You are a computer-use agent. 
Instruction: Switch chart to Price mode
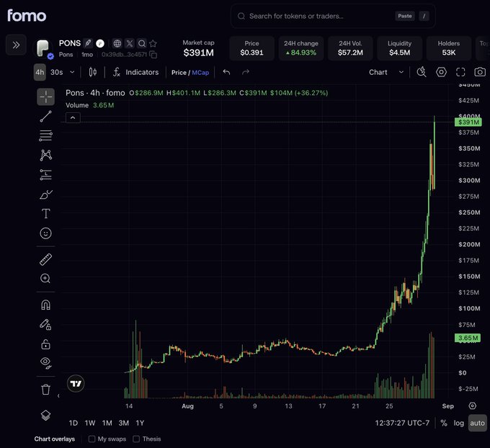(179, 73)
